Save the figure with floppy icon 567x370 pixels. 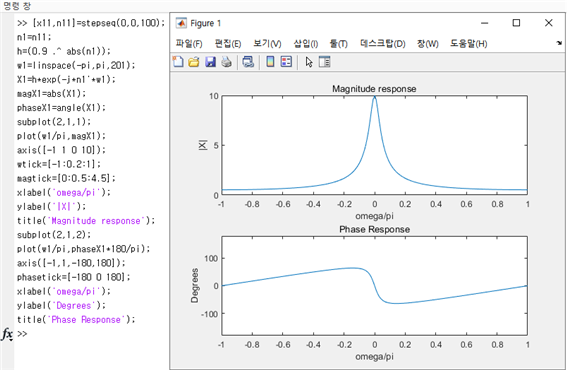[x=210, y=62]
